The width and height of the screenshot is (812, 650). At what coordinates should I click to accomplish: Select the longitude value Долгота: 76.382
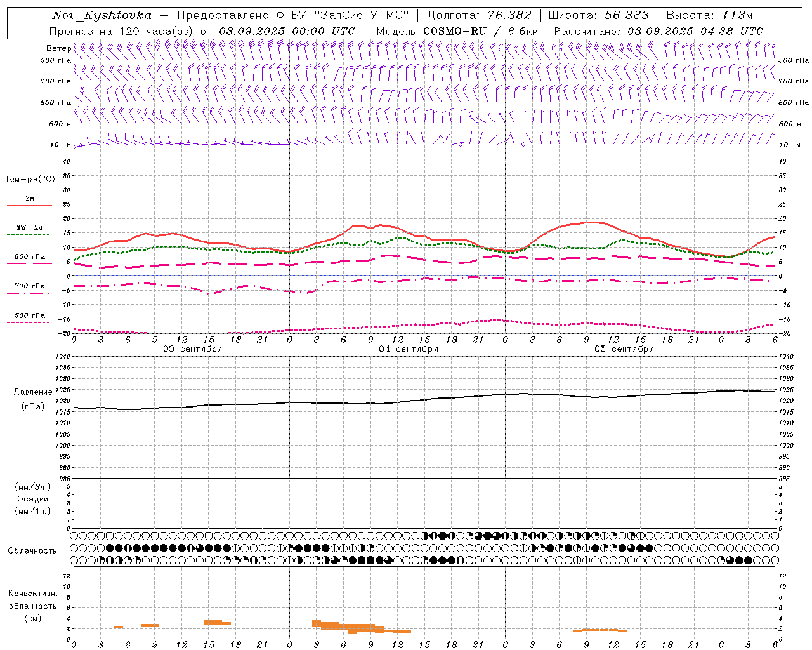tap(479, 15)
